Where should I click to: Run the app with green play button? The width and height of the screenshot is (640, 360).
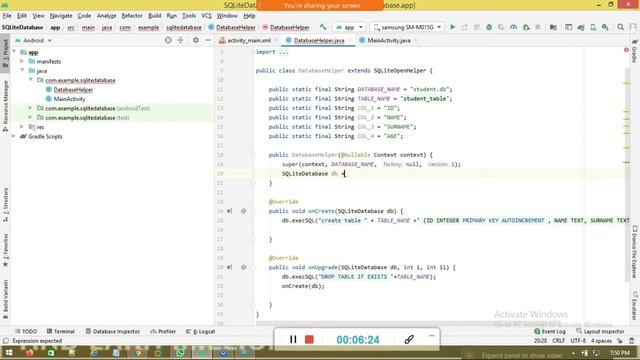click(x=452, y=27)
